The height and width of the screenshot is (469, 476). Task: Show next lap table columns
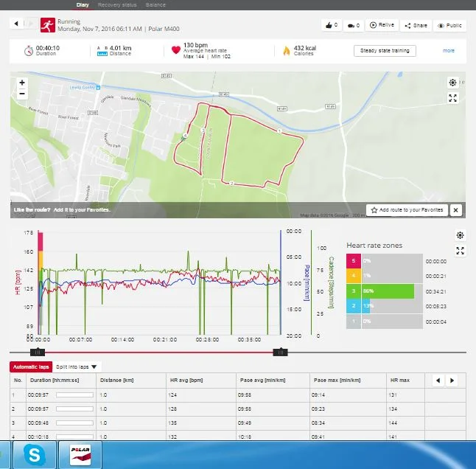click(x=452, y=381)
